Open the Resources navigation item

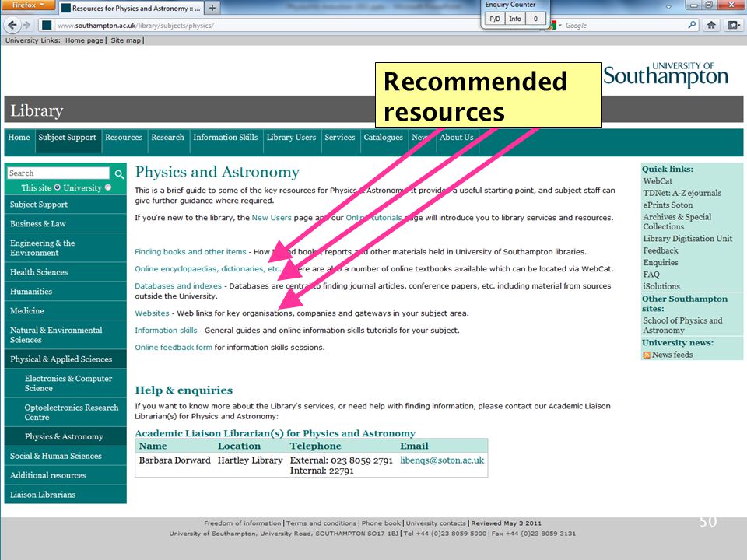124,137
